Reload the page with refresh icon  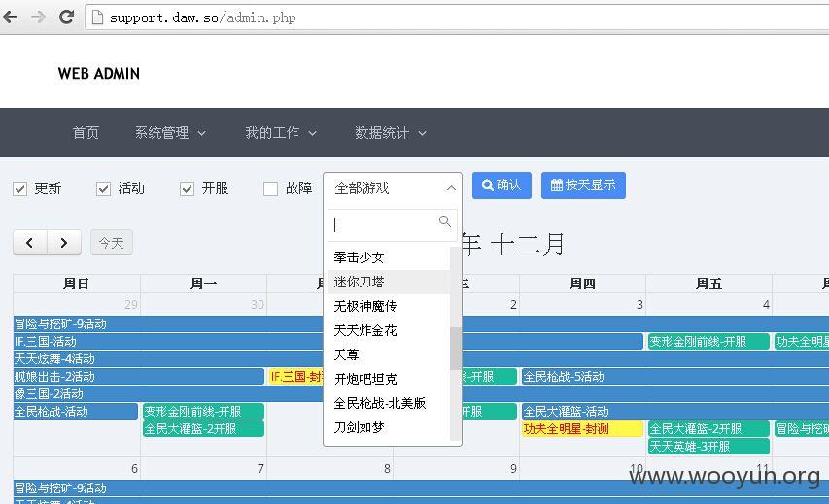66,17
